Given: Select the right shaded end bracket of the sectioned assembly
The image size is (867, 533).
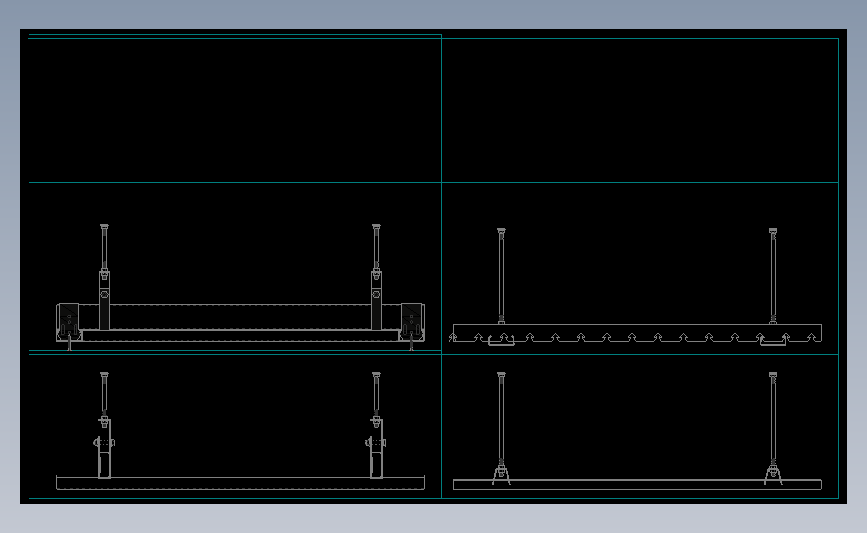Looking at the screenshot, I should tap(412, 321).
